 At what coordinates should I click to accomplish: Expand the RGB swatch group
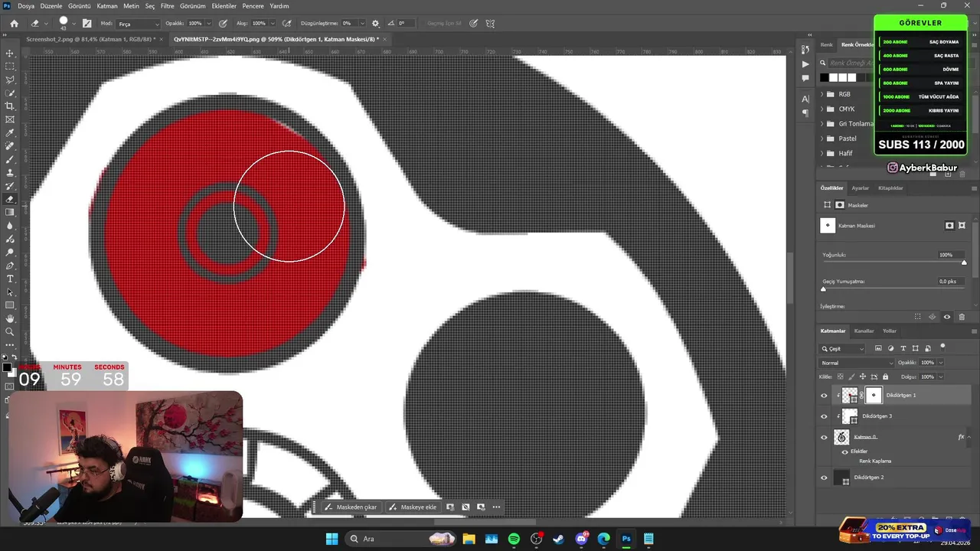822,94
